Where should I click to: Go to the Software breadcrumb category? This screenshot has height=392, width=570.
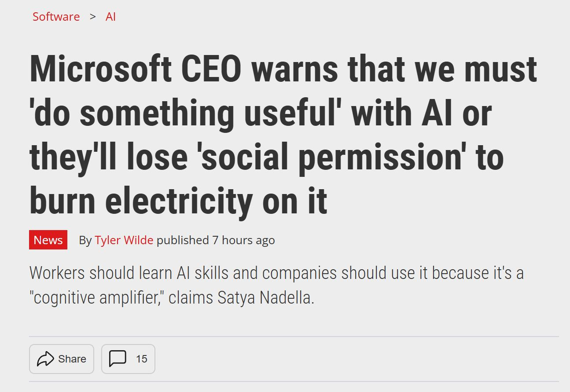pos(56,17)
